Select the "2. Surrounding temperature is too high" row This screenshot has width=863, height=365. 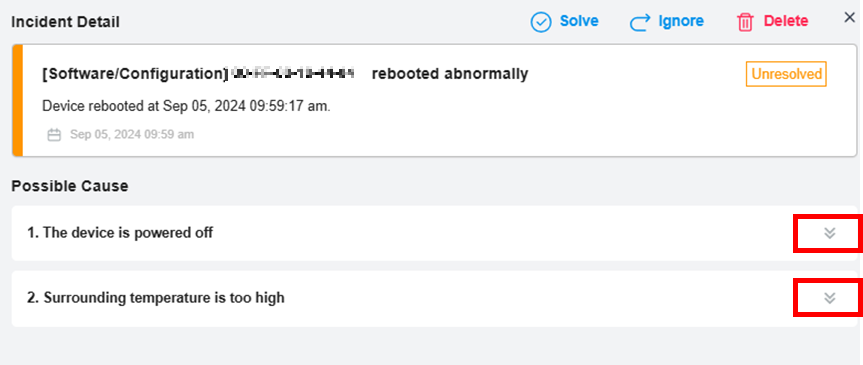[434, 298]
